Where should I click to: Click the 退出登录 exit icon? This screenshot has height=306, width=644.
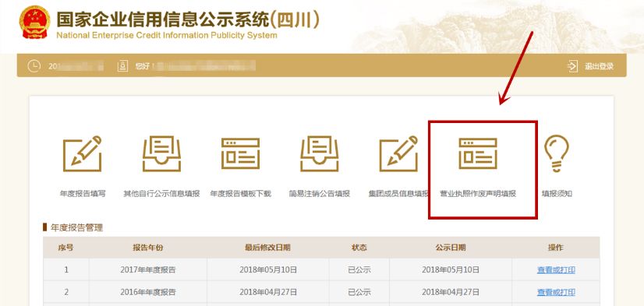[x=572, y=66]
